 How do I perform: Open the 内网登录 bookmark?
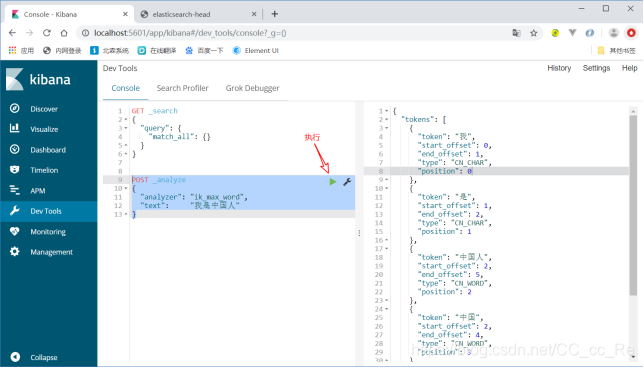pos(62,51)
